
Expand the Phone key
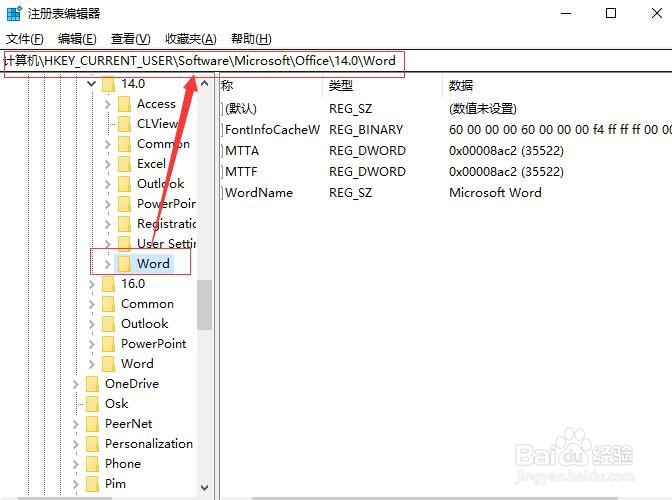pyautogui.click(x=75, y=464)
